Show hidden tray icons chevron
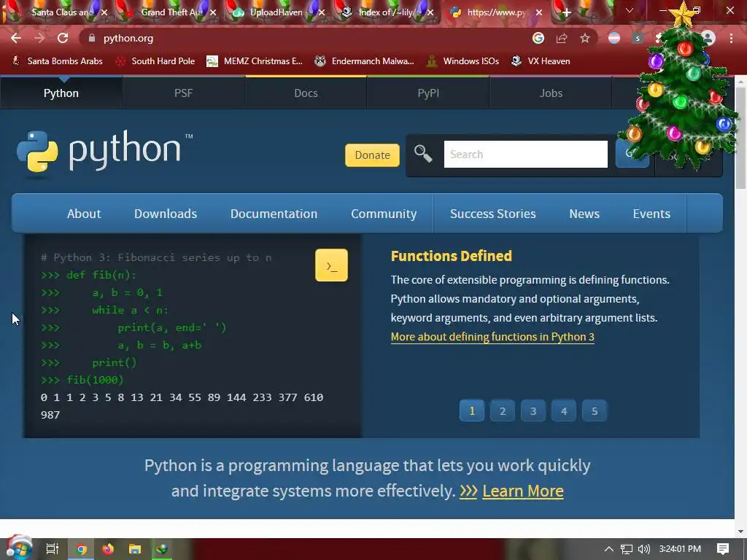 click(609, 549)
